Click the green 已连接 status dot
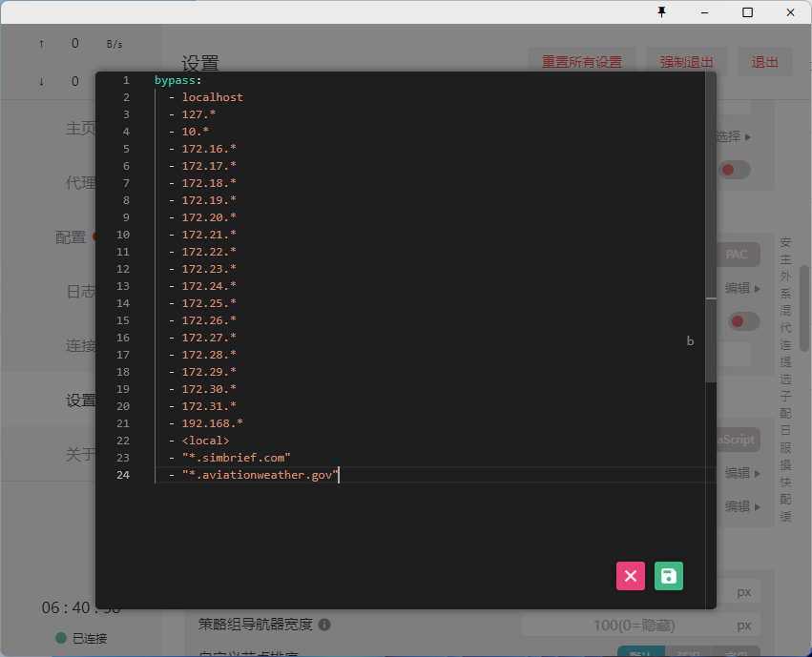Screen dimensions: 812x657 coord(61,638)
